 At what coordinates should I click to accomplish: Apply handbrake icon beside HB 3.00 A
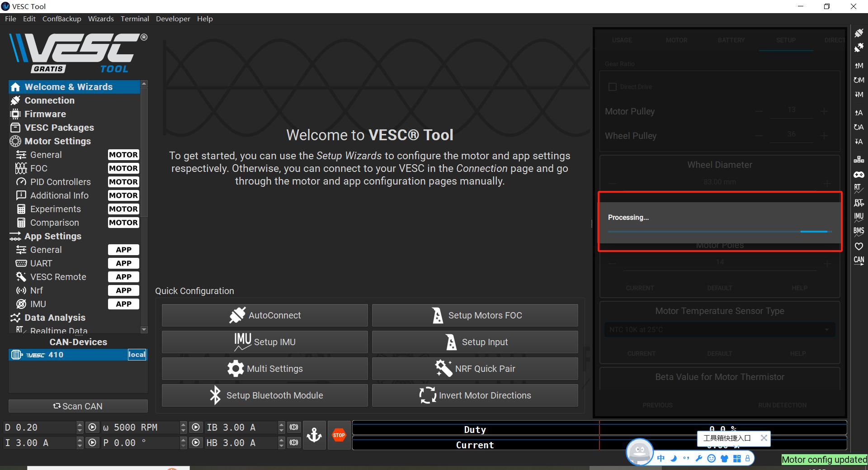coord(294,443)
